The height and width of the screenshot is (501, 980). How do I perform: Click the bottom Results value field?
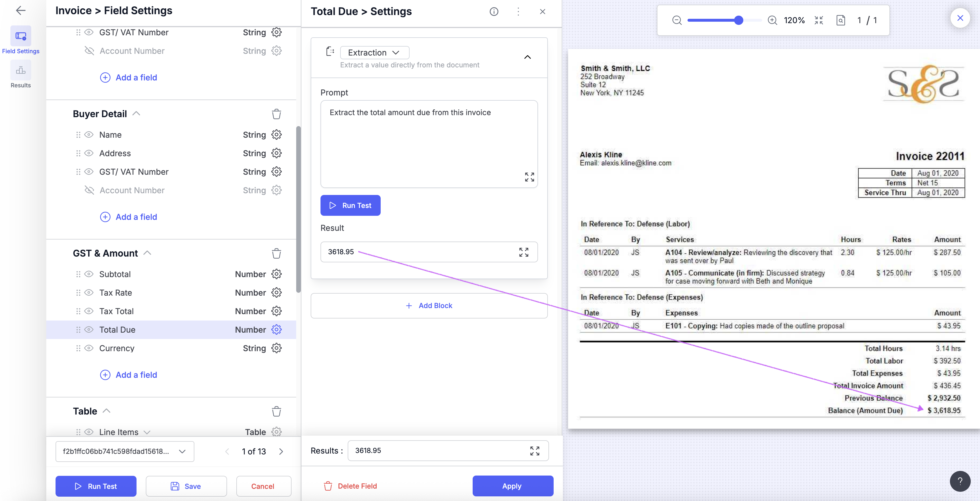[448, 451]
